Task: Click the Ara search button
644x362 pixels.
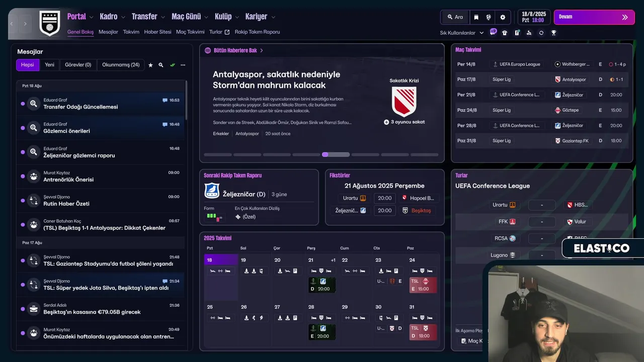Action: tap(455, 17)
